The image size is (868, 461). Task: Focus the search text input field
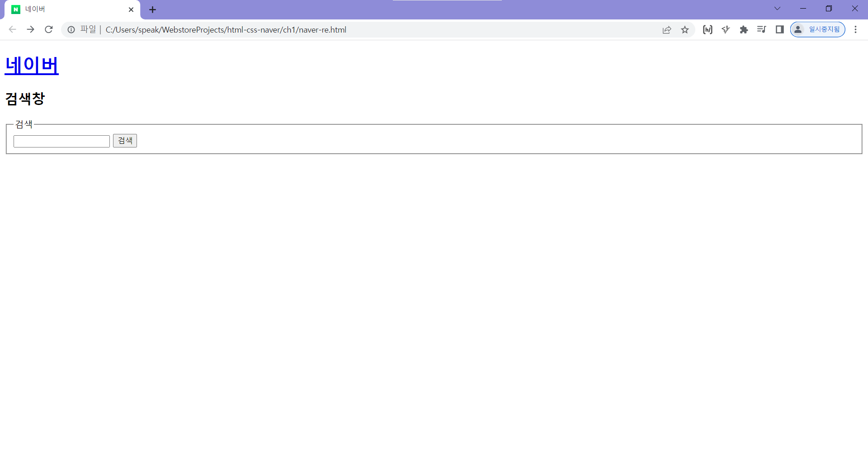(x=61, y=141)
